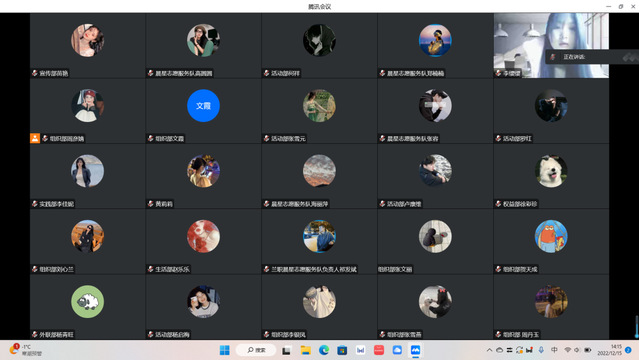
Task: Toggle the microphone icon in system tray
Action: point(541,350)
